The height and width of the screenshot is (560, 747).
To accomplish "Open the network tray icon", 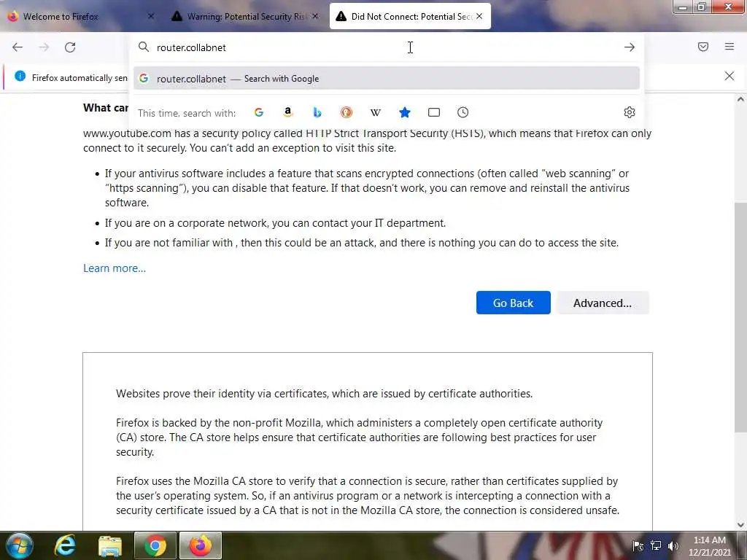I will coord(656,545).
